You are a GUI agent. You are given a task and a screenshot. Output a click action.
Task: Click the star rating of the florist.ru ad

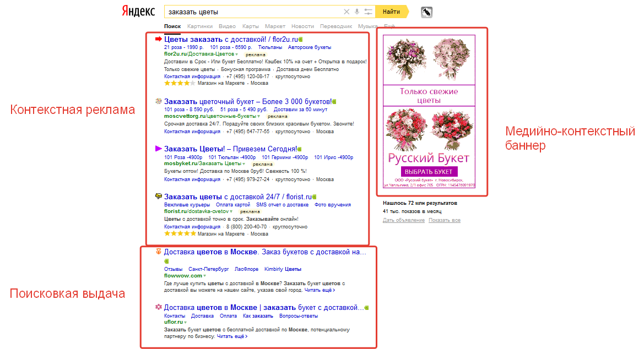click(x=180, y=233)
